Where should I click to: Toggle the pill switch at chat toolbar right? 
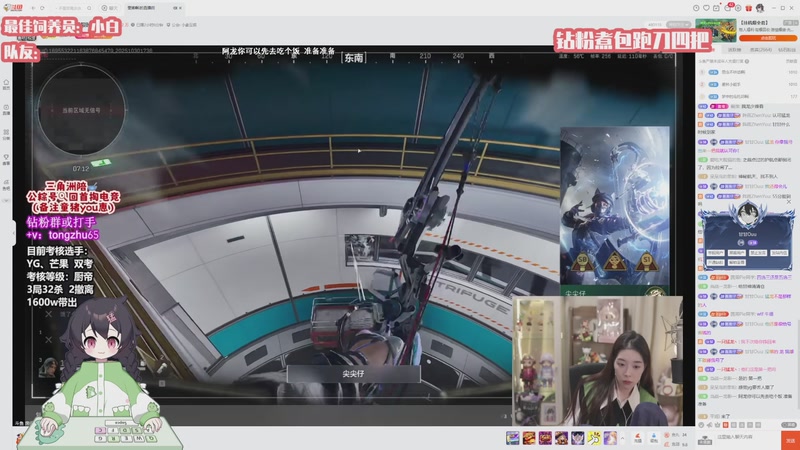(x=789, y=424)
